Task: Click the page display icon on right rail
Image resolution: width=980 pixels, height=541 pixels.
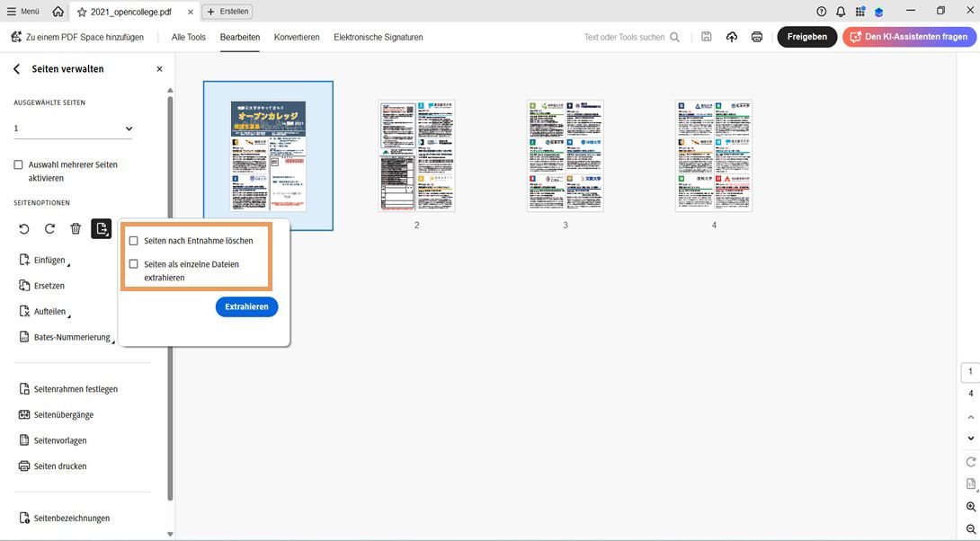Action: click(971, 484)
